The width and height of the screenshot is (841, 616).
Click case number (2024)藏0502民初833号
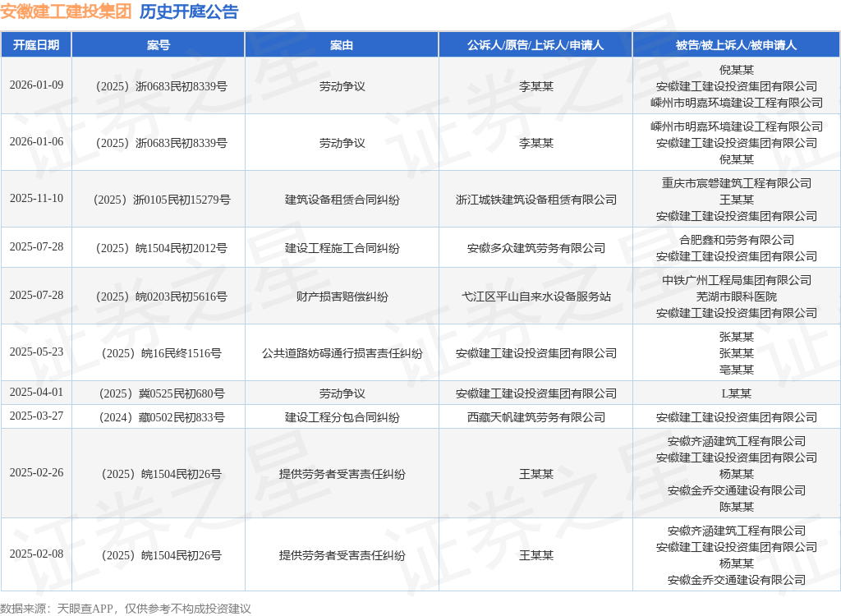click(x=162, y=417)
